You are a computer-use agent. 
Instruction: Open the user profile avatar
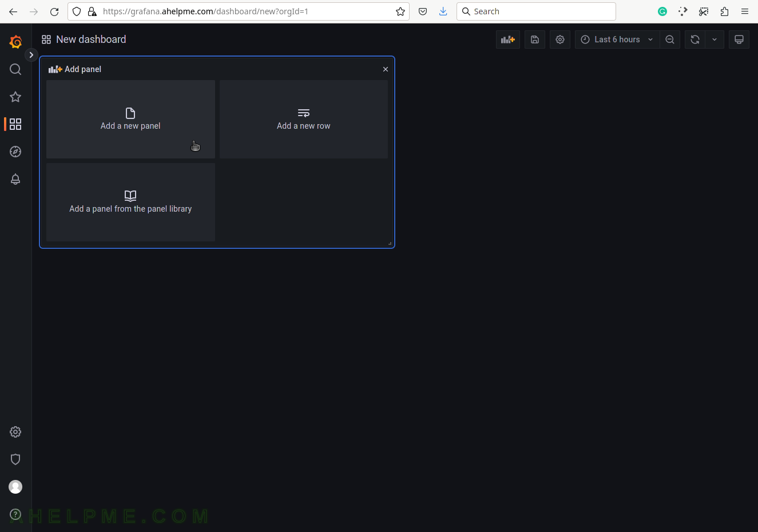[15, 487]
